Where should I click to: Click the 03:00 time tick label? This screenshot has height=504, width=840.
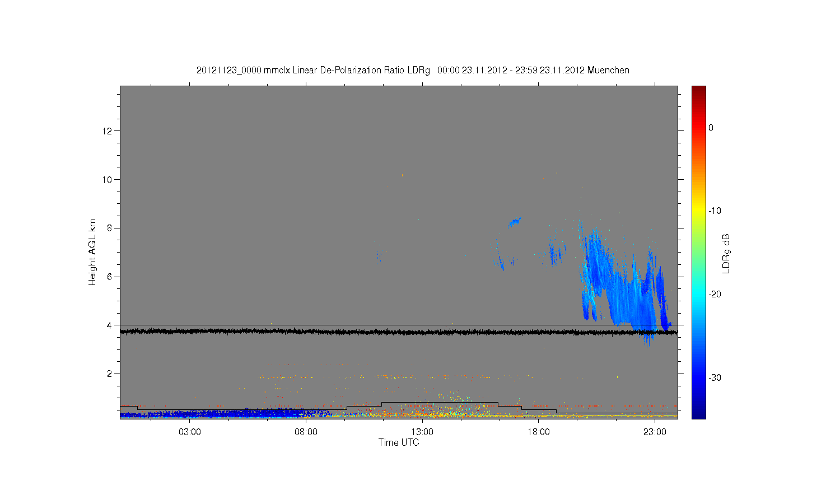click(x=190, y=432)
